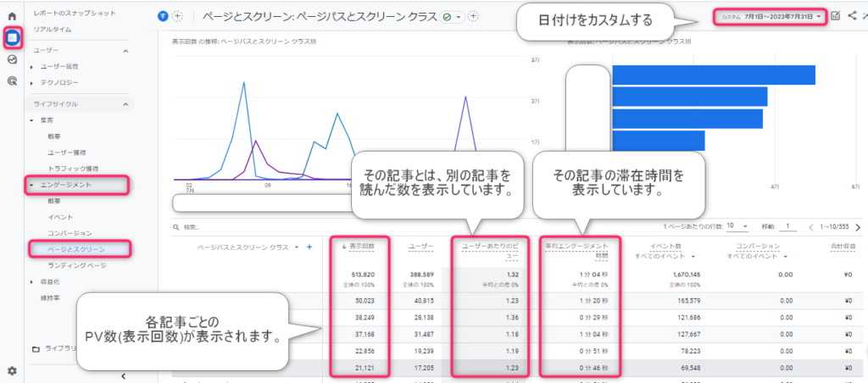Viewport: 868px width, 383px height.
Task: Collapse the ライフサイクル section
Action: (126, 103)
